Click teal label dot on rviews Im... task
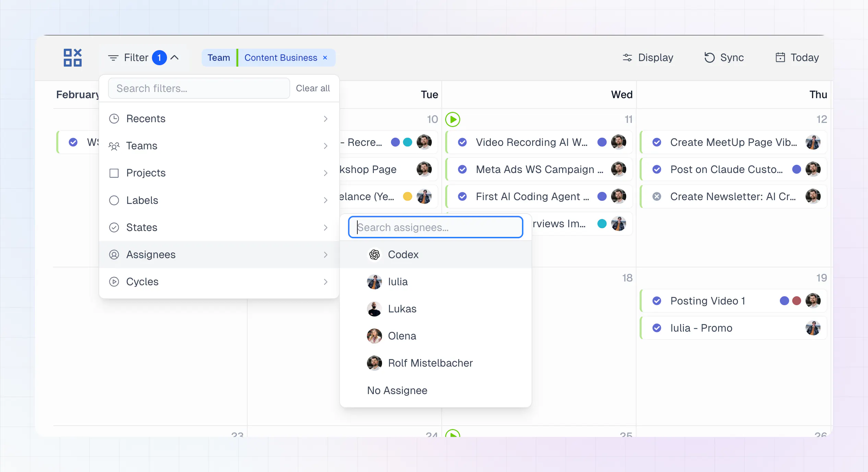The height and width of the screenshot is (472, 868). click(x=602, y=223)
